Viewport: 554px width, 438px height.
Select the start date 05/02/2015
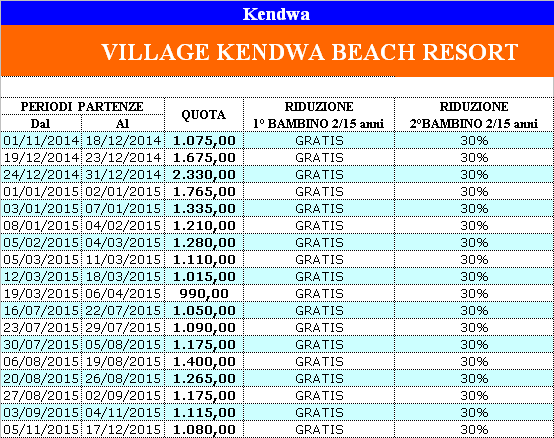(x=41, y=242)
